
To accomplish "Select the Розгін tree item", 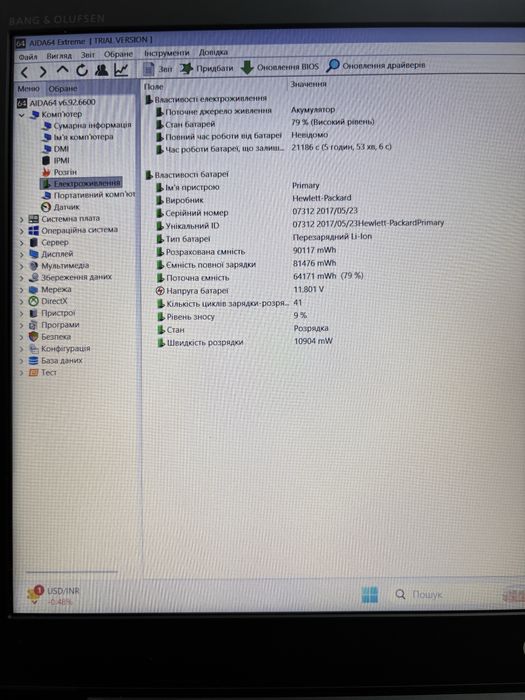I will (x=59, y=172).
